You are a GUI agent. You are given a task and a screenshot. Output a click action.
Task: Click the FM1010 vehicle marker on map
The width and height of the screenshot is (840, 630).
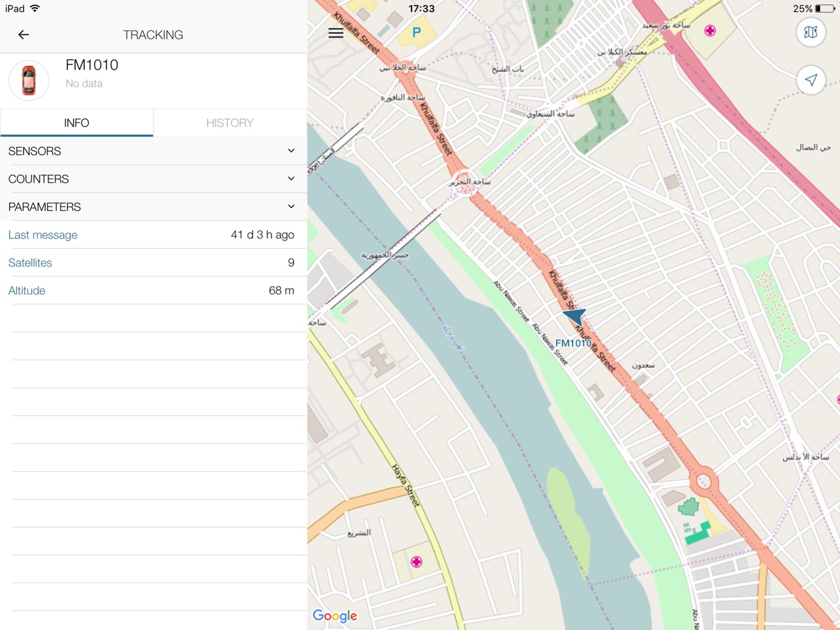(x=576, y=317)
